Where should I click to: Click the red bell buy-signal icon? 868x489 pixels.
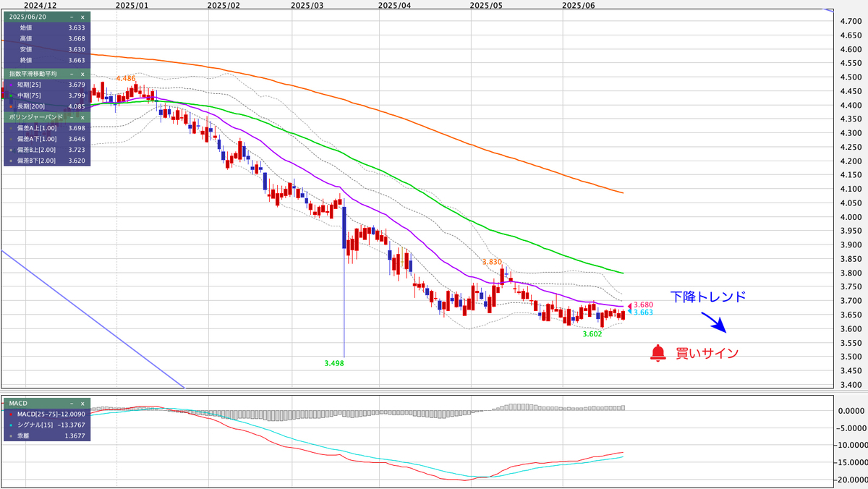coord(658,353)
